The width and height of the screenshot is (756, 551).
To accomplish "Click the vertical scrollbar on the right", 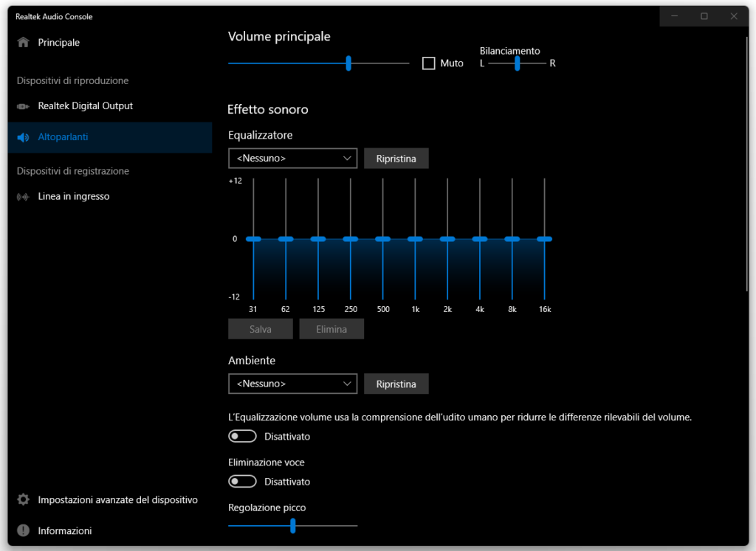I will click(x=747, y=164).
